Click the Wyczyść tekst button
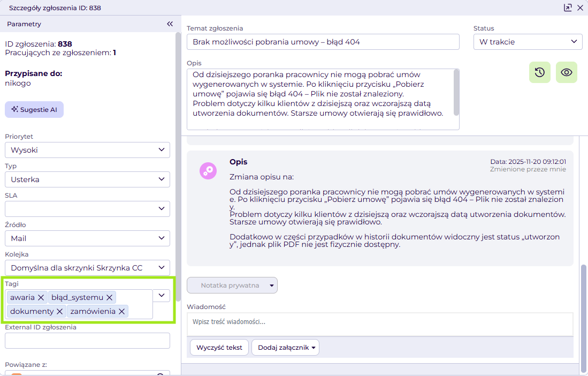Image resolution: width=588 pixels, height=376 pixels. click(x=219, y=348)
